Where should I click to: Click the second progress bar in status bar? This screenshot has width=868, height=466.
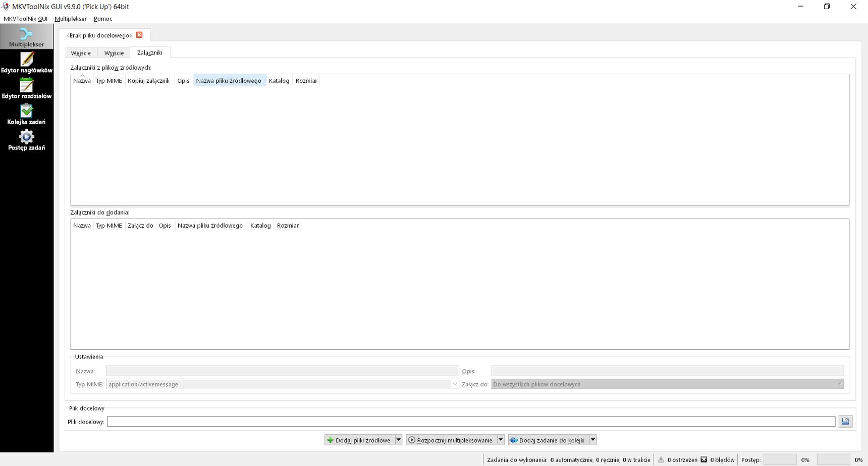tap(833, 459)
